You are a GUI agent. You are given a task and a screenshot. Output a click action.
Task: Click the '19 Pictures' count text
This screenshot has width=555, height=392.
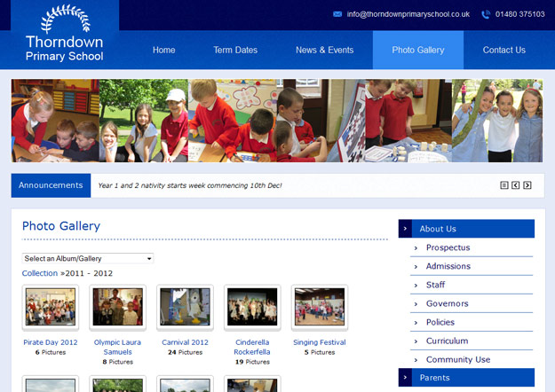[x=252, y=362]
